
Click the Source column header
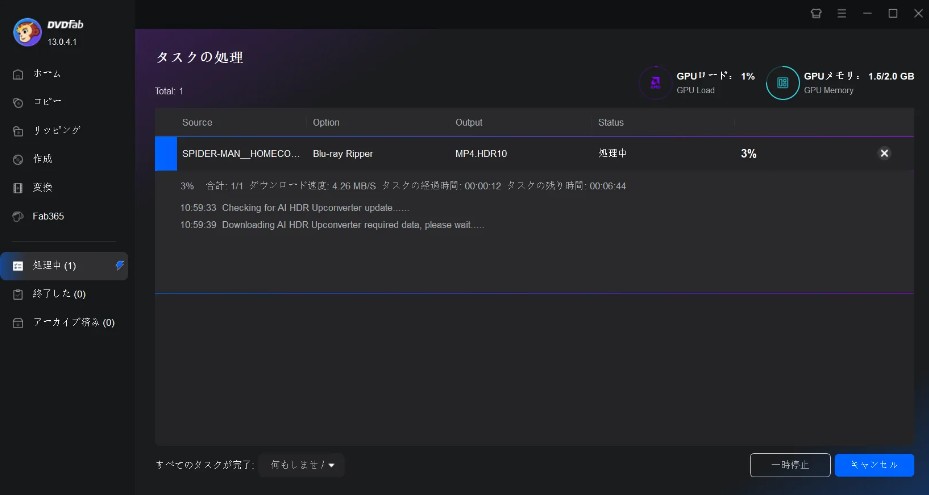click(197, 123)
